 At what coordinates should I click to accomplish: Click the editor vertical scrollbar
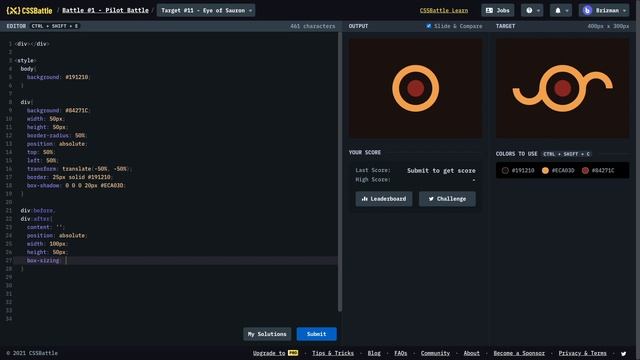[340, 171]
